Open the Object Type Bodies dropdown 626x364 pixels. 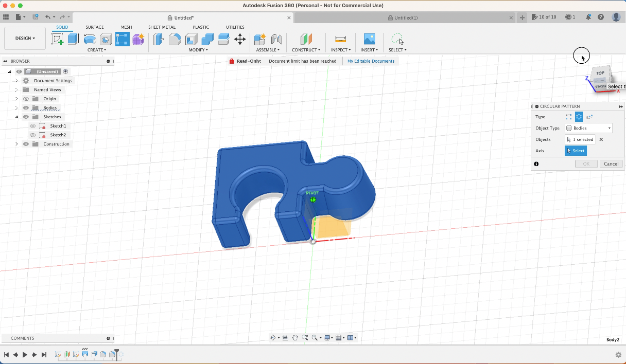(588, 128)
